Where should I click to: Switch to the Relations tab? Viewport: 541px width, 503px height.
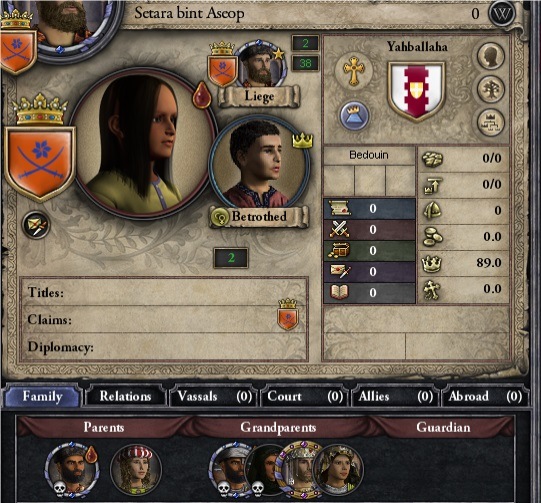(126, 396)
